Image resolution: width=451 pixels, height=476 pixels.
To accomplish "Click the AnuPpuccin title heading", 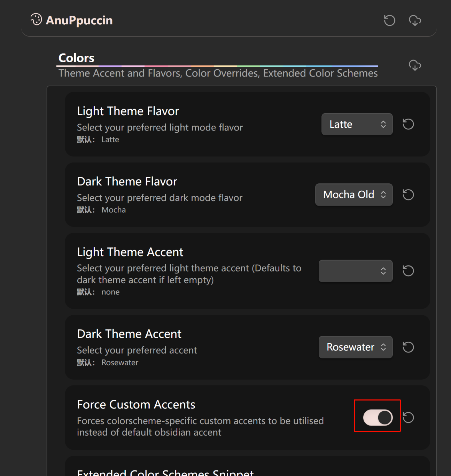I will coord(79,20).
